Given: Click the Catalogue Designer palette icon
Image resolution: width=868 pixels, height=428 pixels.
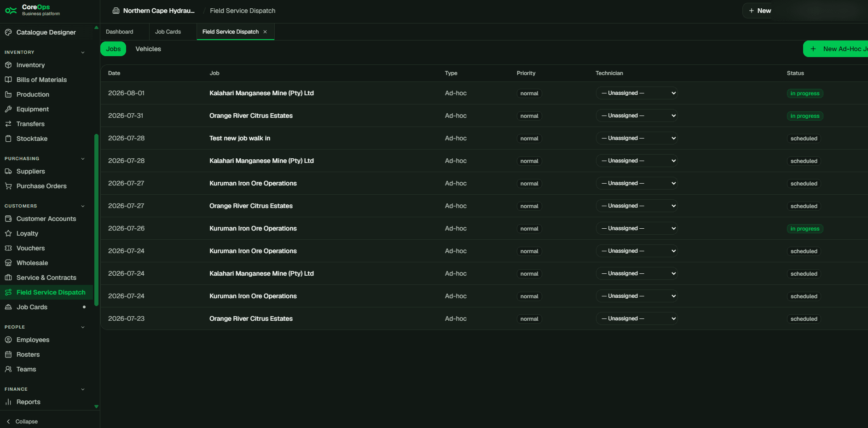Looking at the screenshot, I should 8,32.
